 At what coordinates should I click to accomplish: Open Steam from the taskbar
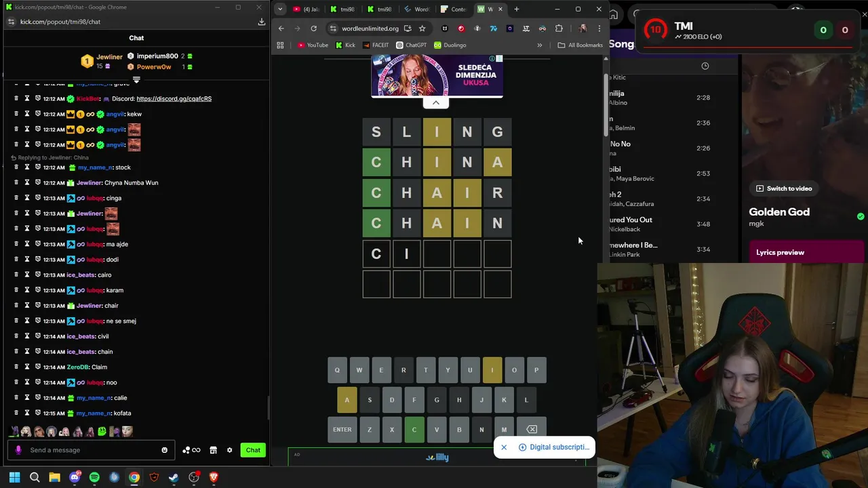coord(174,477)
